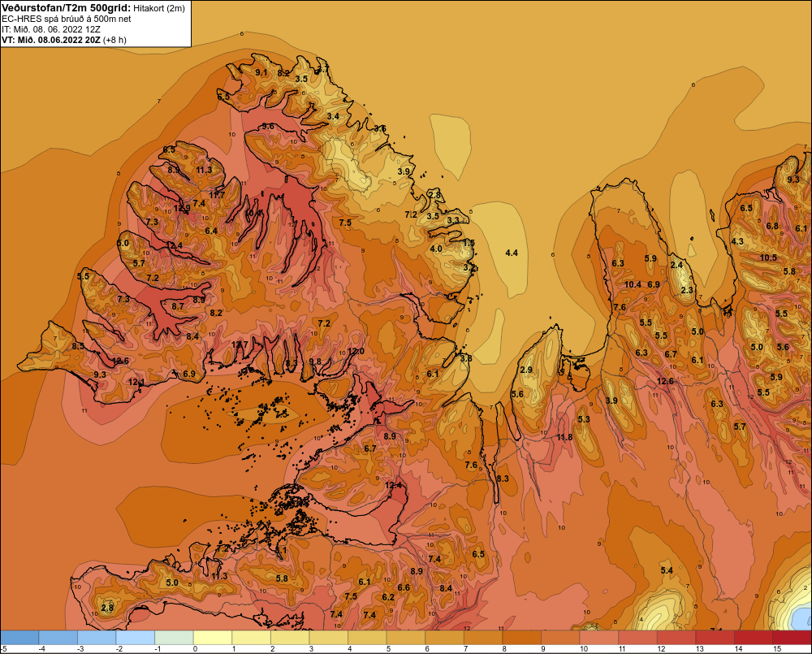Screen dimensions: 812x654
Task: Click the "3.4" temperature value
Action: 333,116
